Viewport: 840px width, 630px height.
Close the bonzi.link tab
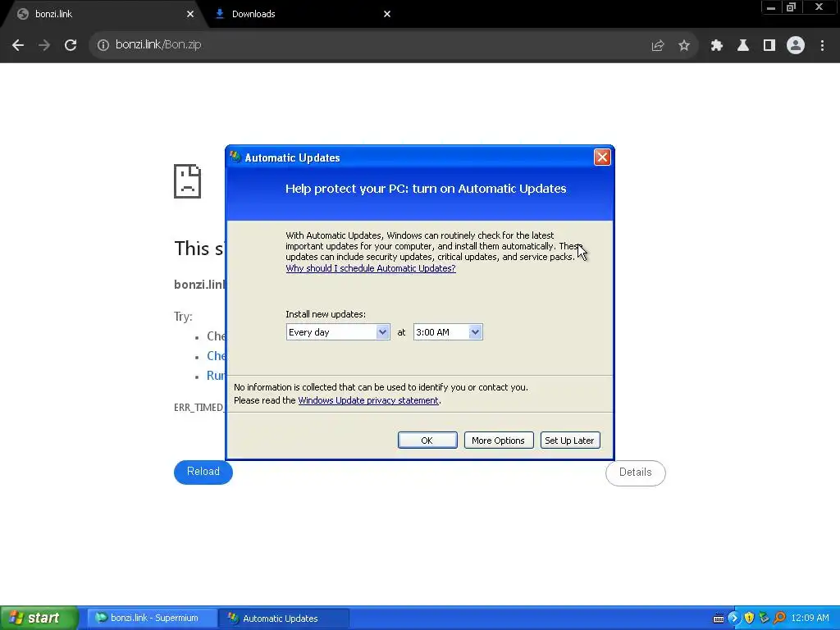click(x=190, y=14)
